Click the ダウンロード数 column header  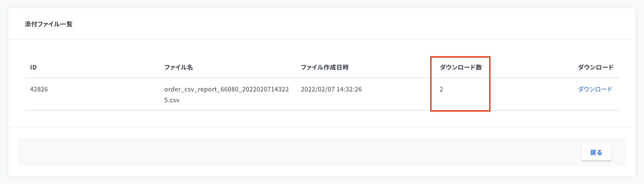pyautogui.click(x=460, y=67)
